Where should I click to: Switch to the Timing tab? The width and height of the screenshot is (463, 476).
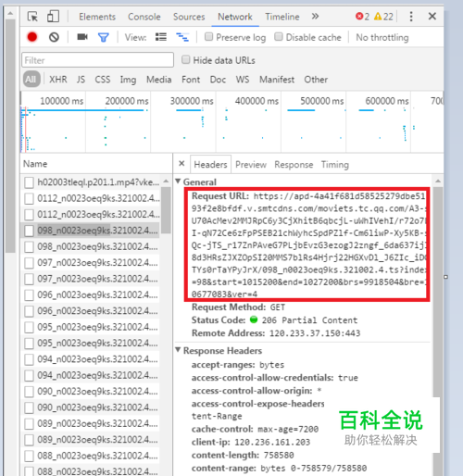335,165
